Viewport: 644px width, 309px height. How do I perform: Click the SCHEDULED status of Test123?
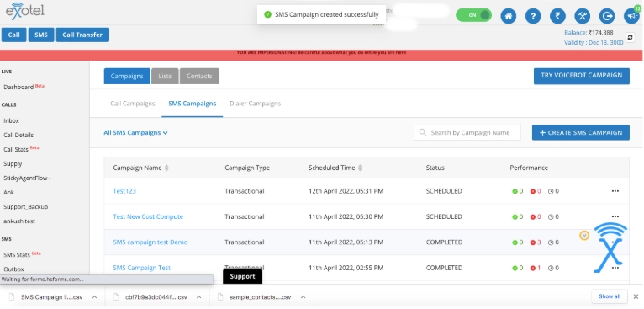(x=444, y=191)
